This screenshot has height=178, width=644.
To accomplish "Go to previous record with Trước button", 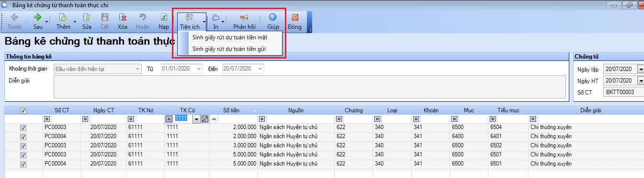I will tap(14, 21).
